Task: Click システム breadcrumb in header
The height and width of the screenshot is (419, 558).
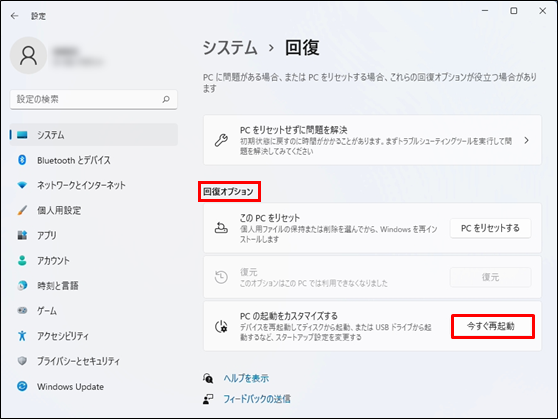Action: click(230, 48)
